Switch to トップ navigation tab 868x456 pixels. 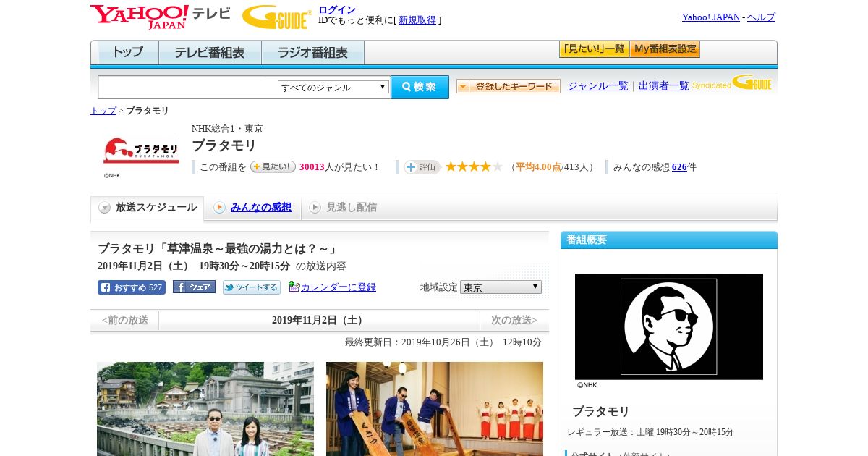click(x=128, y=53)
